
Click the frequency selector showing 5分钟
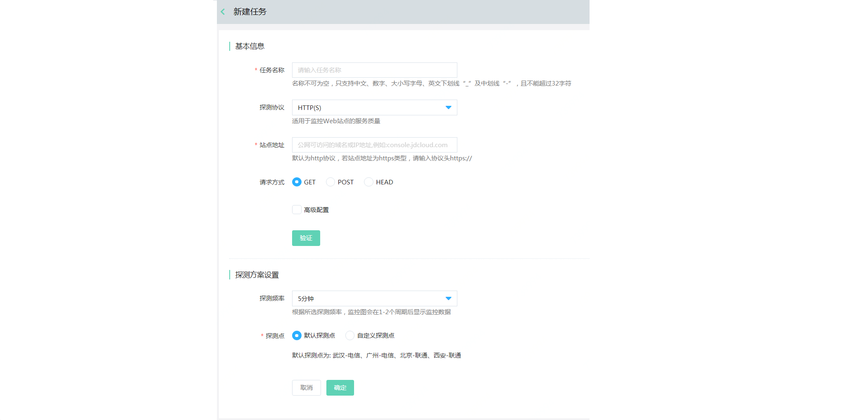click(x=374, y=298)
